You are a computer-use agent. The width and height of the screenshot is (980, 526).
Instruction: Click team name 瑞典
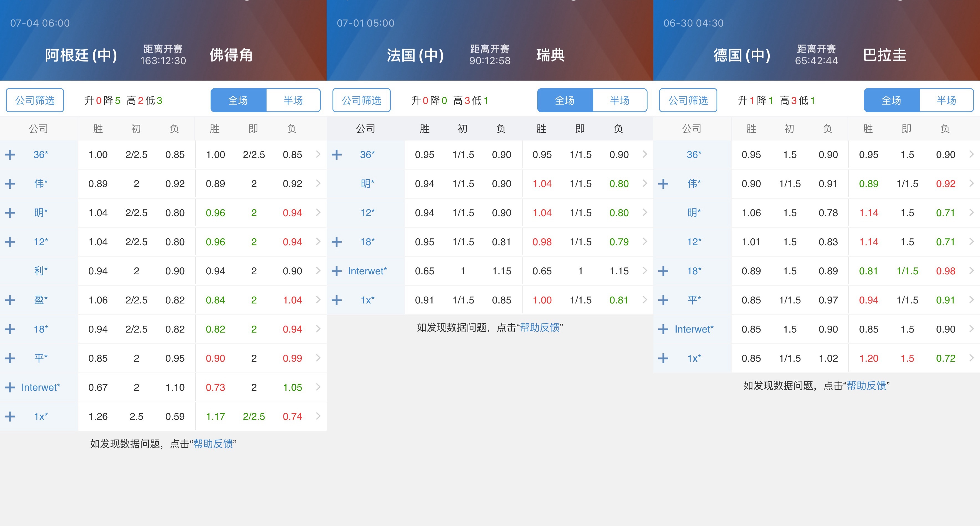point(551,55)
